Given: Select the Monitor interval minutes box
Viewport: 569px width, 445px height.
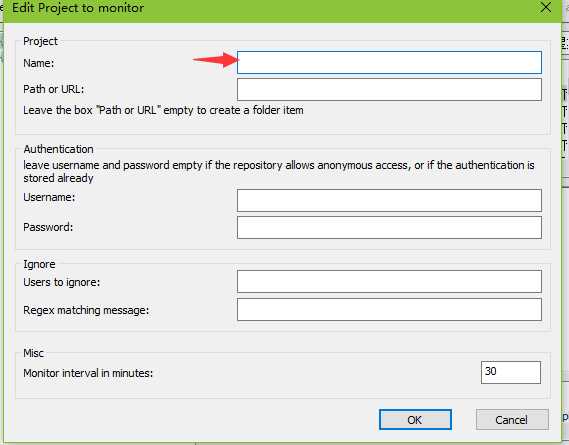Looking at the screenshot, I should click(x=511, y=372).
